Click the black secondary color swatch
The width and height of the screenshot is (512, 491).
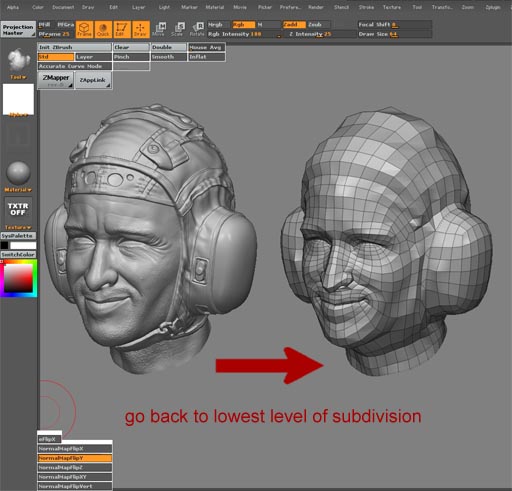pyautogui.click(x=4, y=246)
